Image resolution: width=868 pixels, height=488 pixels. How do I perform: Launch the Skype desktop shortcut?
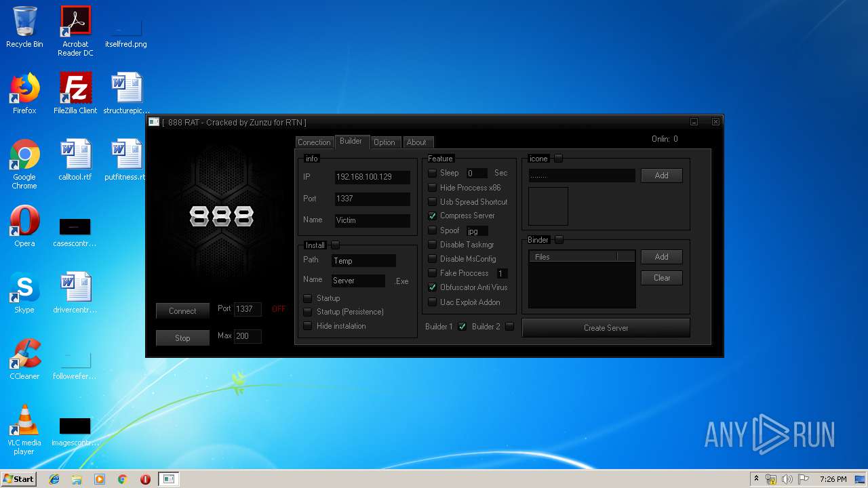24,293
